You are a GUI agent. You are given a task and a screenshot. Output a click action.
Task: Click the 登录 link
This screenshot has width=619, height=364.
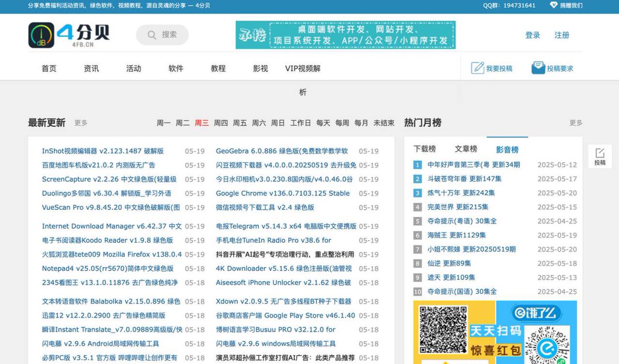coord(533,35)
